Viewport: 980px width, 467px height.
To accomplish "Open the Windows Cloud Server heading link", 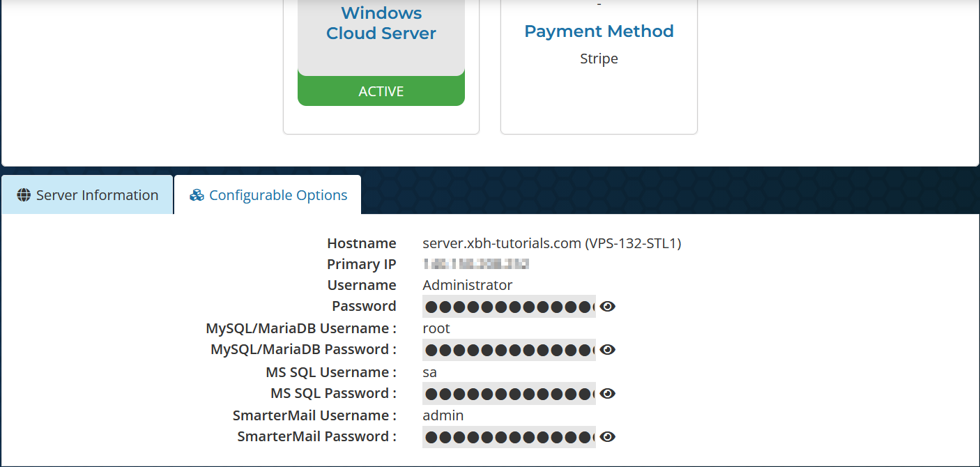I will tap(381, 23).
